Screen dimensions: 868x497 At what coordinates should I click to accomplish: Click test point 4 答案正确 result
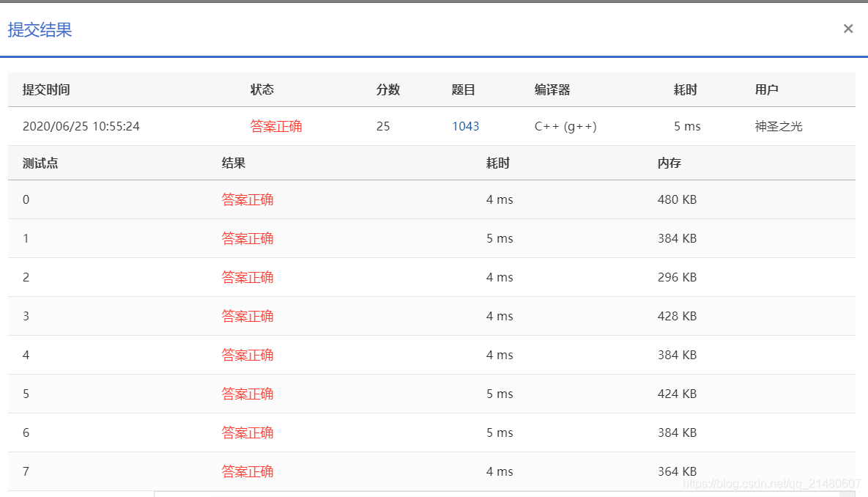[248, 355]
